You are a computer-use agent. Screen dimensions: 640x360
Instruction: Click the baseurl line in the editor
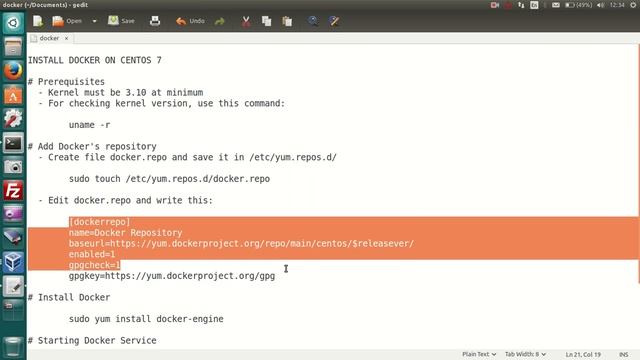click(241, 243)
